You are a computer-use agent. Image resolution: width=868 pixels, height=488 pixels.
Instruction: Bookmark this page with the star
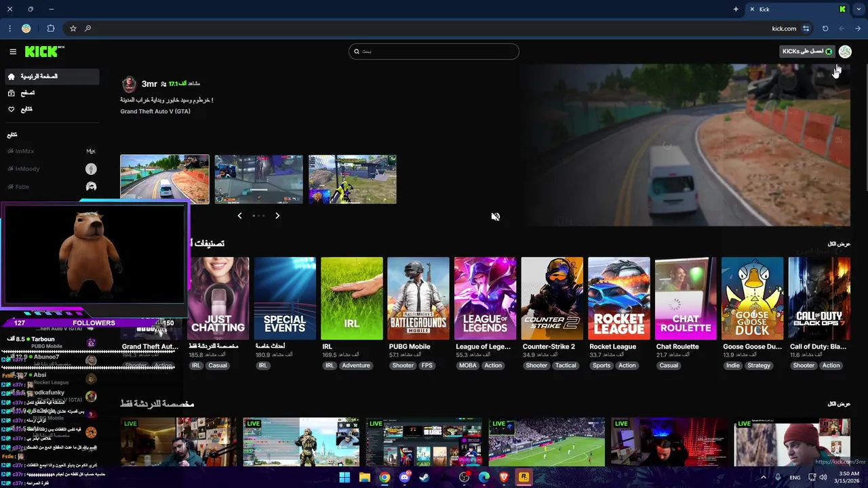click(x=73, y=28)
